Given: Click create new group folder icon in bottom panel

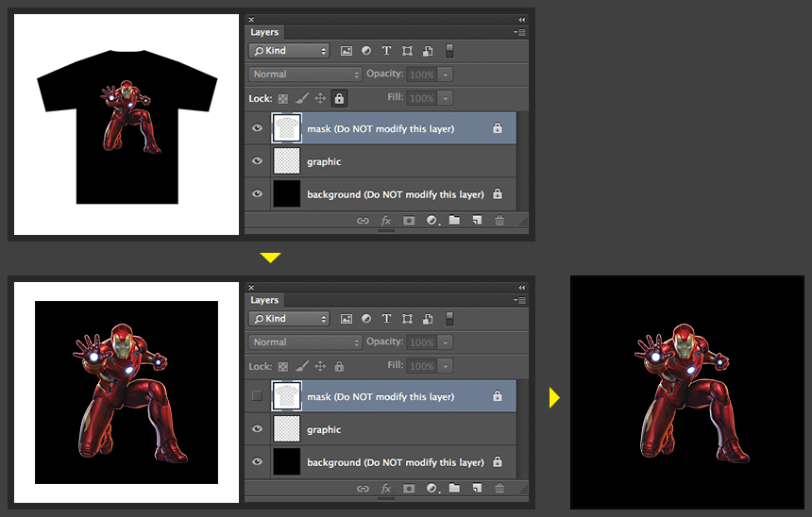Looking at the screenshot, I should (x=454, y=489).
